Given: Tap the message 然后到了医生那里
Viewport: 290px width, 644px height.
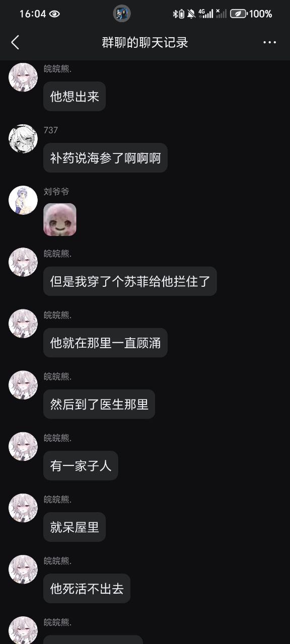Looking at the screenshot, I should coord(99,404).
